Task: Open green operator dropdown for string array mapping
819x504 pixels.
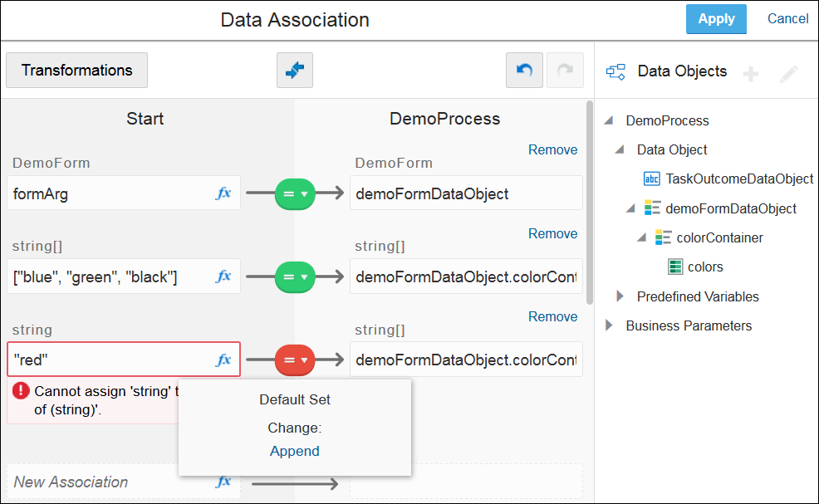Action: [x=296, y=276]
